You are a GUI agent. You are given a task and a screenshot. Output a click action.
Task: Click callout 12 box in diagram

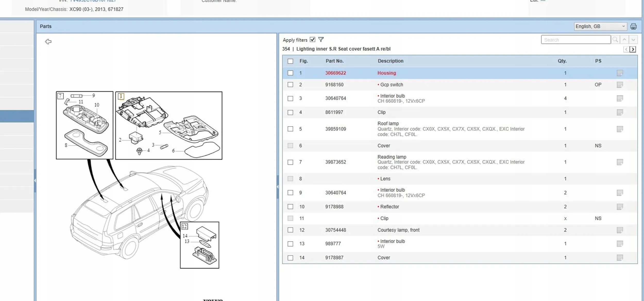click(185, 226)
